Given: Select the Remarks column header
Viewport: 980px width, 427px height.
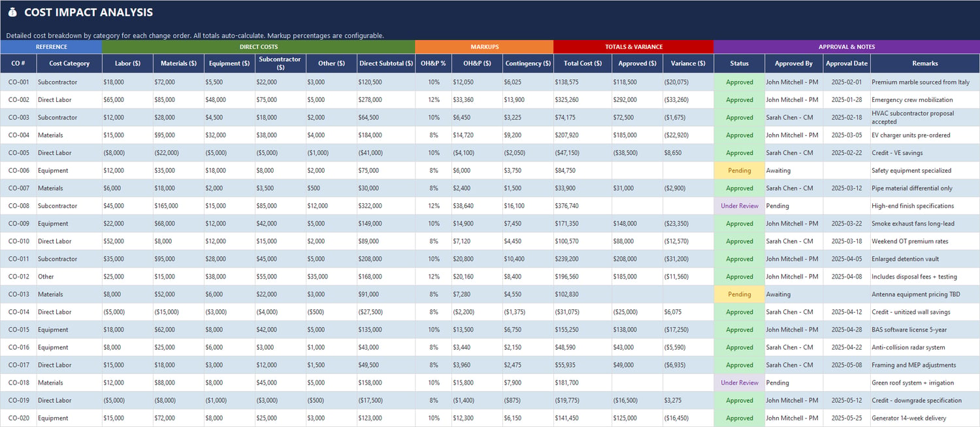Looking at the screenshot, I should tap(925, 63).
